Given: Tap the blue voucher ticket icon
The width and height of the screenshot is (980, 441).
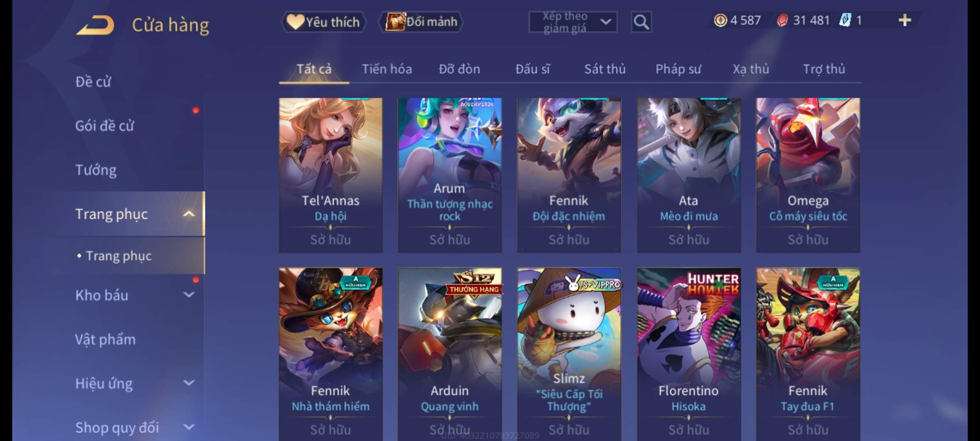Looking at the screenshot, I should tap(845, 20).
